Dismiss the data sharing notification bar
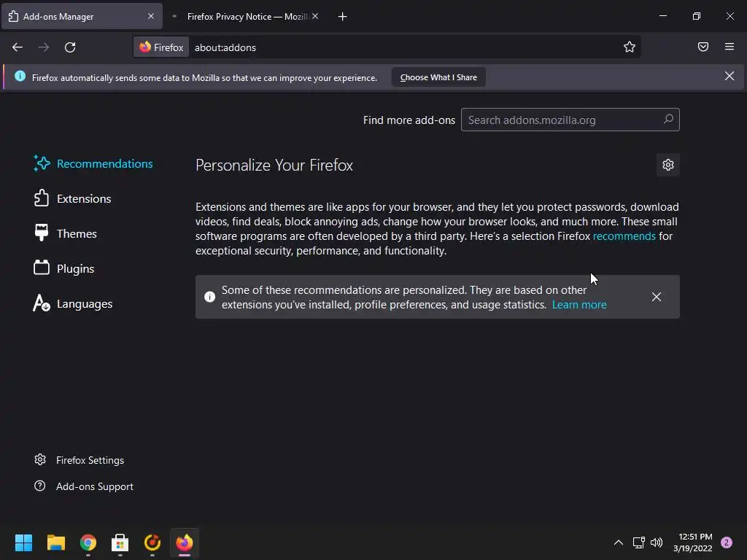Image resolution: width=747 pixels, height=560 pixels. tap(729, 76)
